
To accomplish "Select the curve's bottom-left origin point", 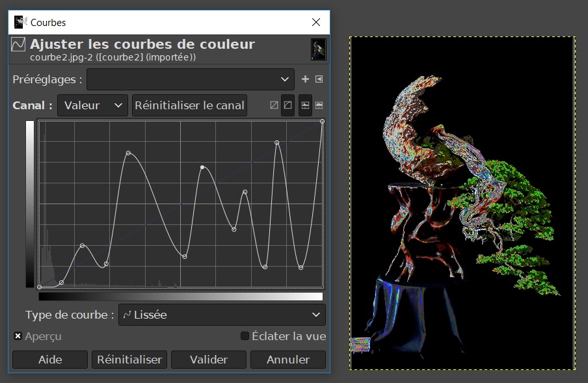I will [40, 287].
